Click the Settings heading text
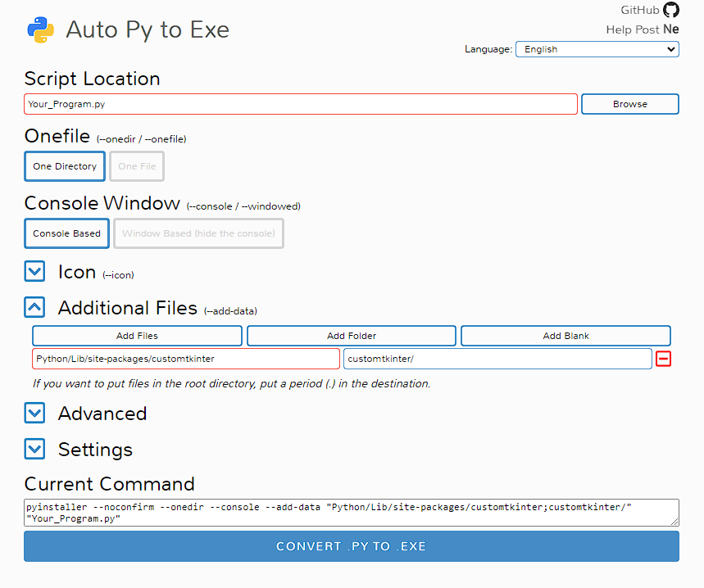This screenshot has height=588, width=704. (95, 450)
